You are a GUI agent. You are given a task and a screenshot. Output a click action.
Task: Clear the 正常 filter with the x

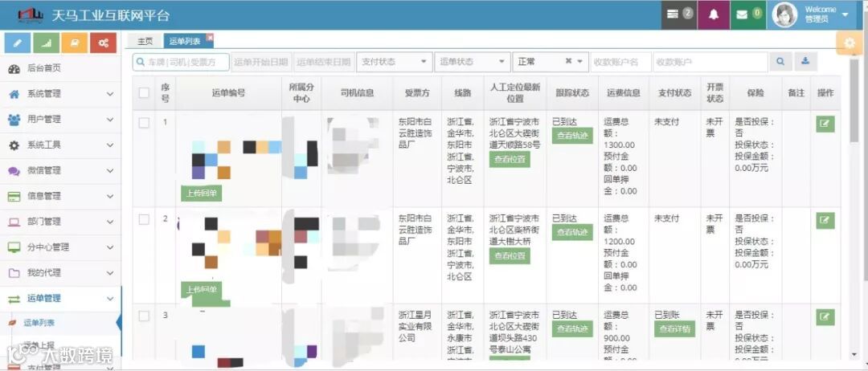[568, 61]
